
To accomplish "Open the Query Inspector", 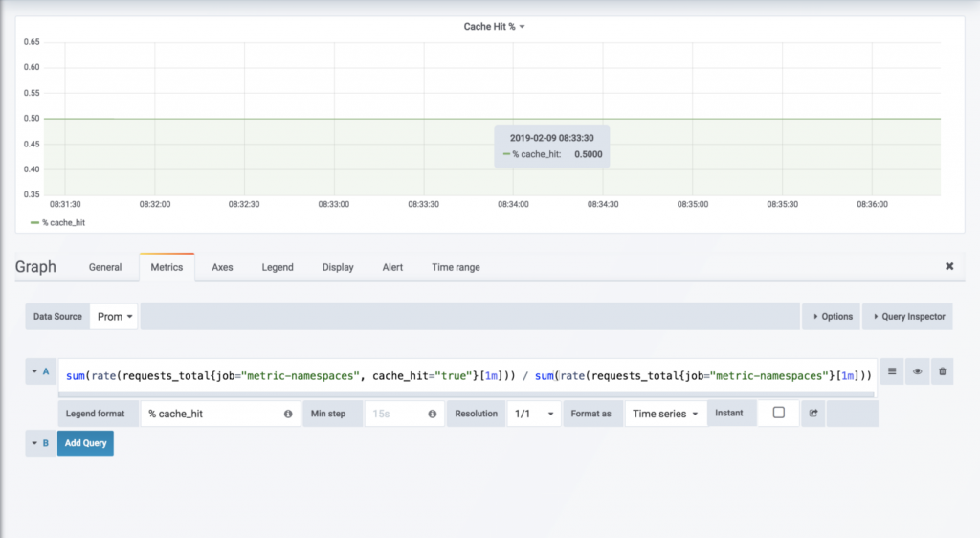I will tap(908, 316).
